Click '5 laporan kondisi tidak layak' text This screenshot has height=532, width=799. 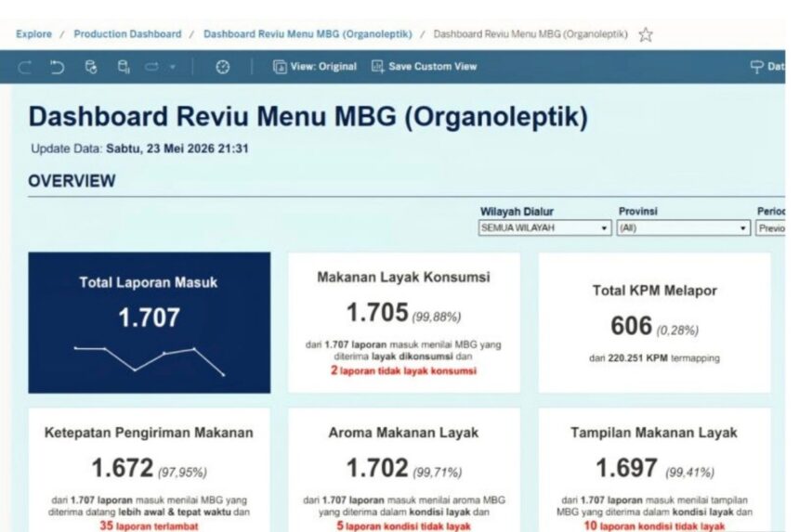pos(403,526)
